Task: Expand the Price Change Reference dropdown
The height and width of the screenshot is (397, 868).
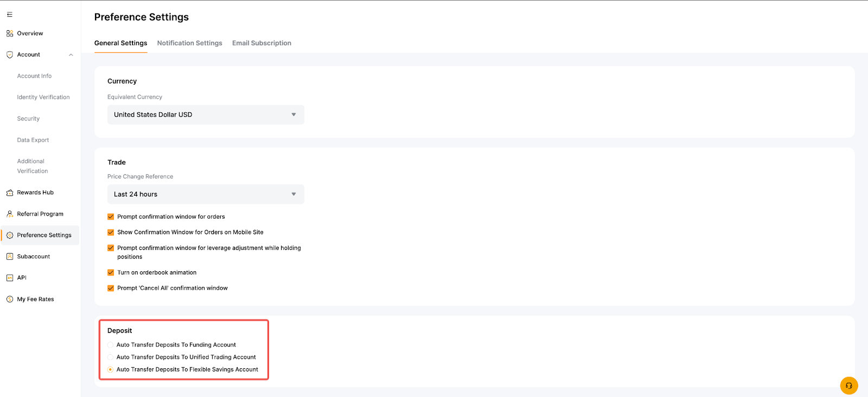Action: pos(206,194)
